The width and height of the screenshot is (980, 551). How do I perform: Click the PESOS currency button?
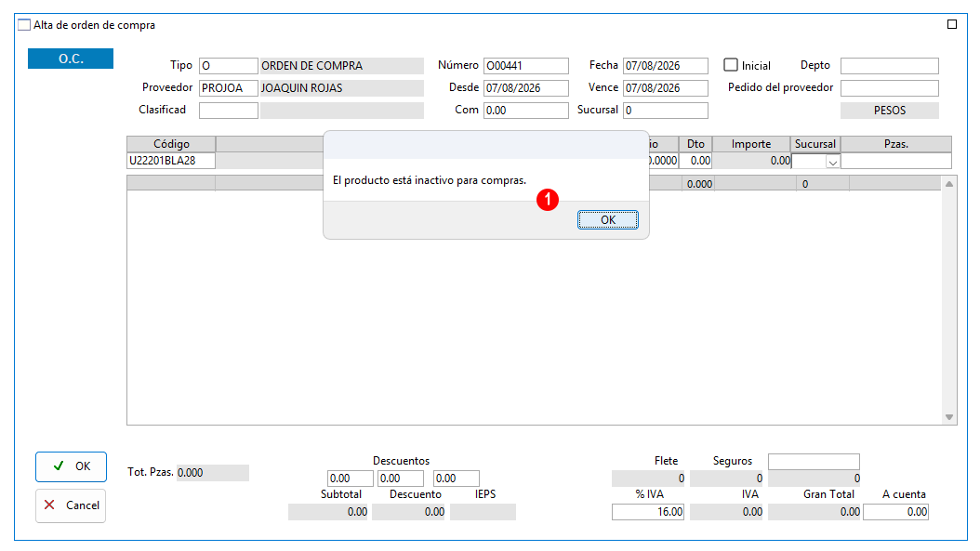coord(890,110)
